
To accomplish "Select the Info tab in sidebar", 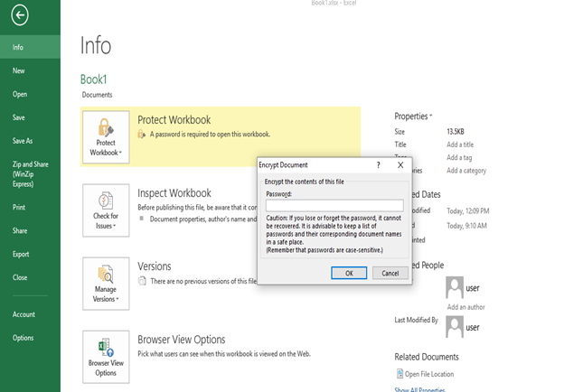I will tap(30, 47).
